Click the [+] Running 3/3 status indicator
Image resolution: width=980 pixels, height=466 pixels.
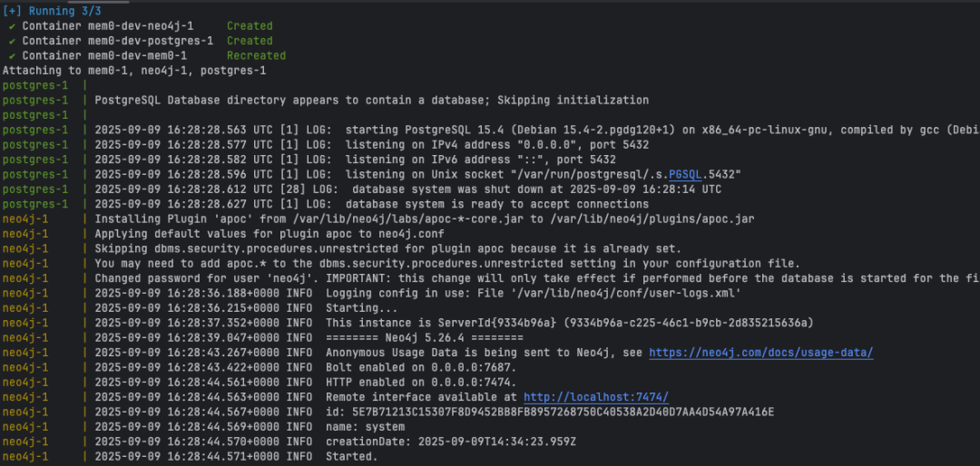(52, 11)
